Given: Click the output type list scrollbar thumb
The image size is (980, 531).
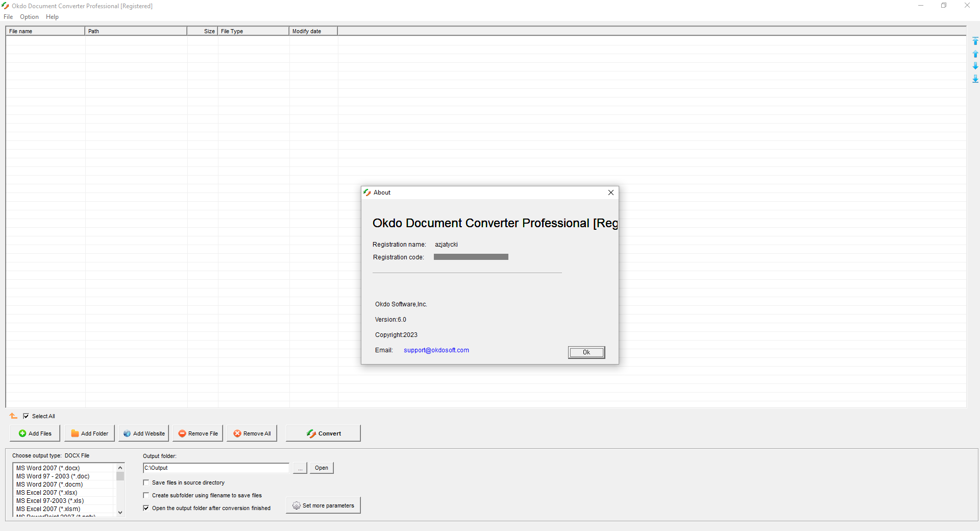Looking at the screenshot, I should pyautogui.click(x=120, y=476).
